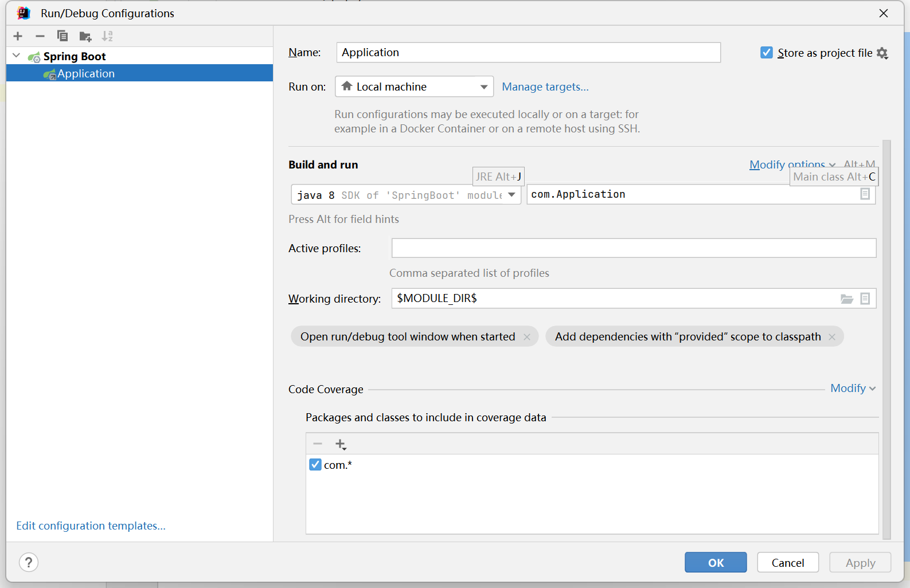Viewport: 910px width, 588px height.
Task: Click Manage targets link
Action: coord(545,87)
